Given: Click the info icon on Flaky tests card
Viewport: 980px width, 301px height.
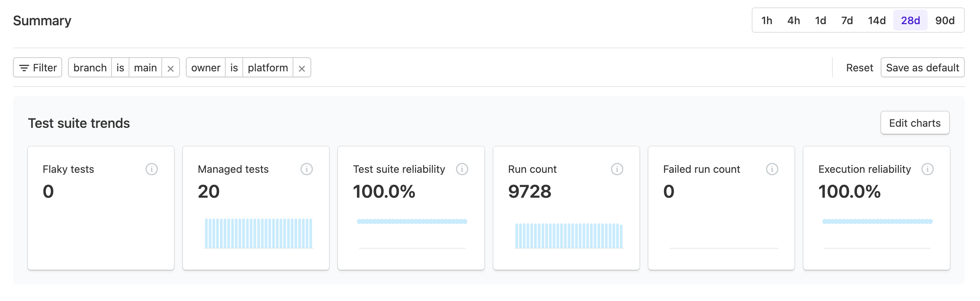Looking at the screenshot, I should (151, 169).
